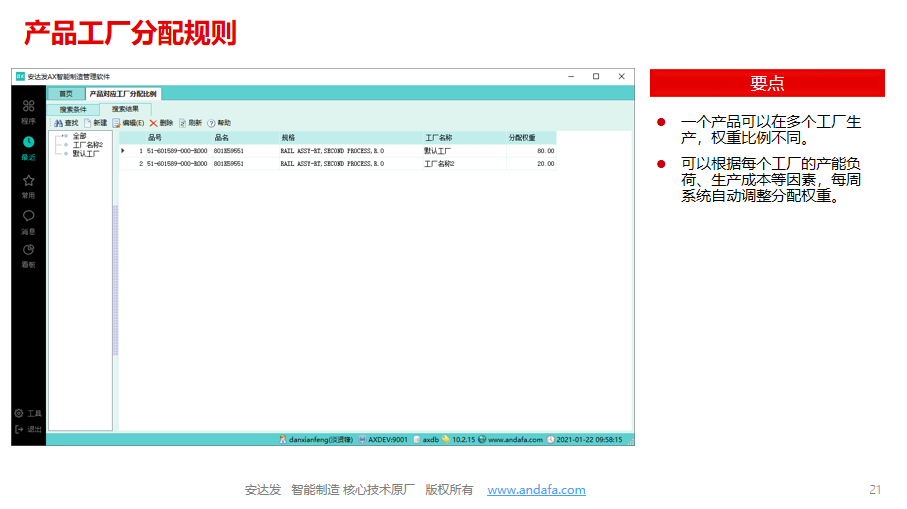Select 工厂名称2 in the factory tree

pos(87,145)
